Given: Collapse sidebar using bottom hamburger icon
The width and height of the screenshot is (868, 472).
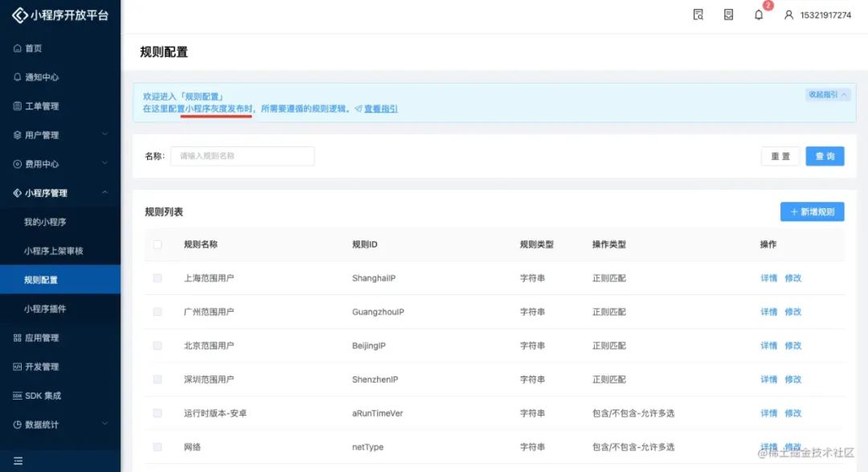Looking at the screenshot, I should point(18,461).
